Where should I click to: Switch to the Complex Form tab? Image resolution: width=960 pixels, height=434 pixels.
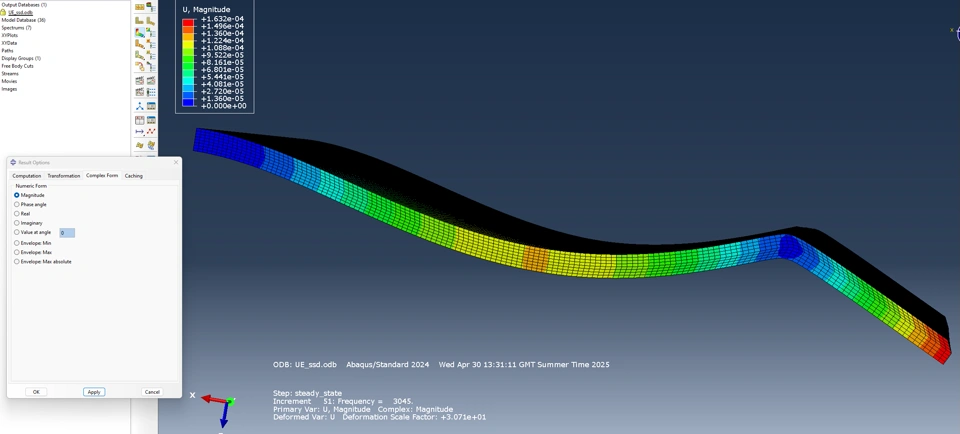(102, 175)
